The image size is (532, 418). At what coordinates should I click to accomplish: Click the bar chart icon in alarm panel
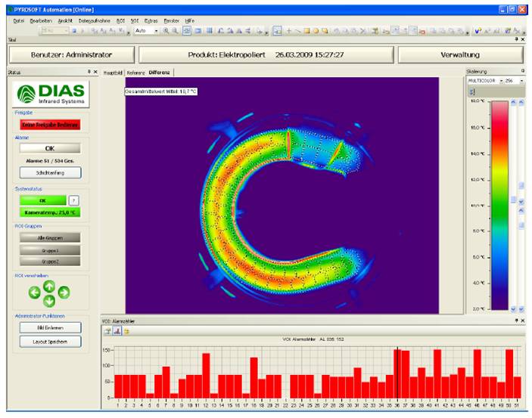[x=117, y=331]
